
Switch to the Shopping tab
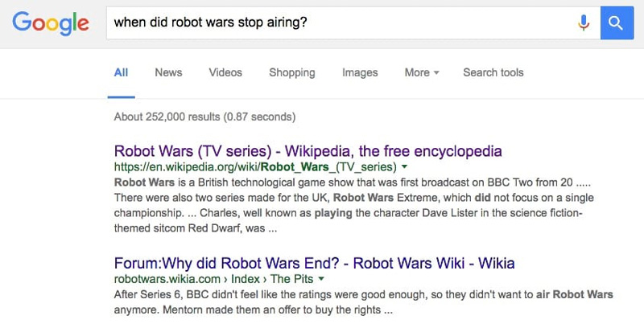pos(292,72)
